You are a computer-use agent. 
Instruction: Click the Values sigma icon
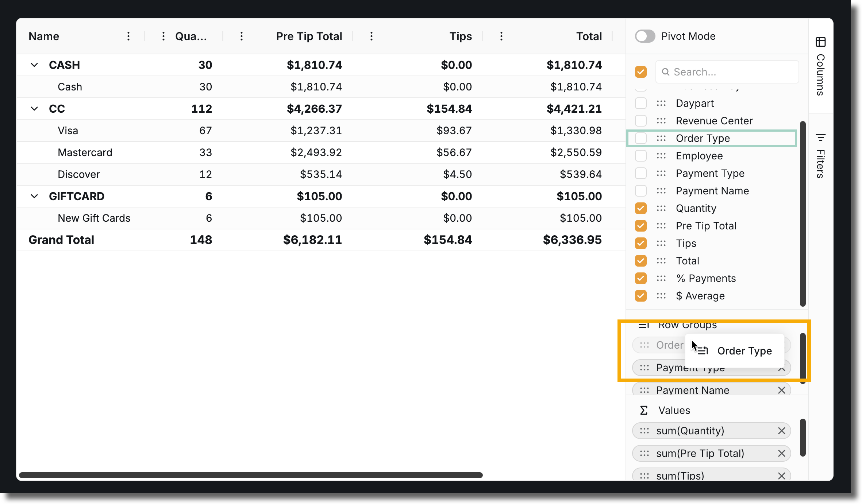pos(644,410)
